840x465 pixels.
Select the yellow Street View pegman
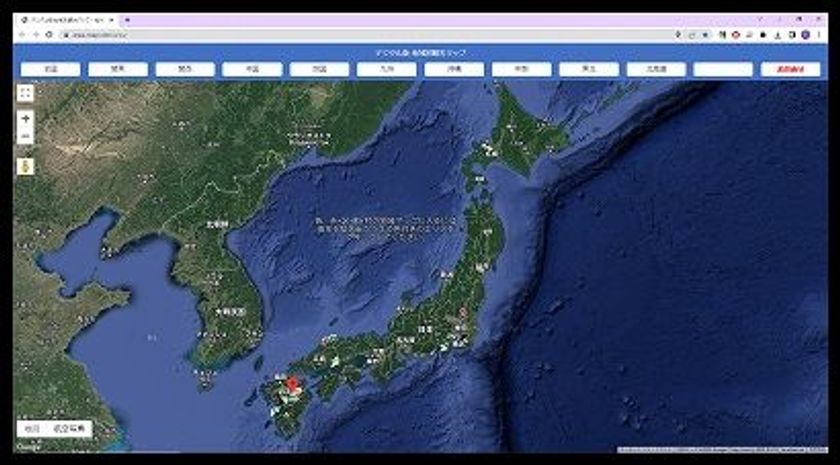click(25, 167)
